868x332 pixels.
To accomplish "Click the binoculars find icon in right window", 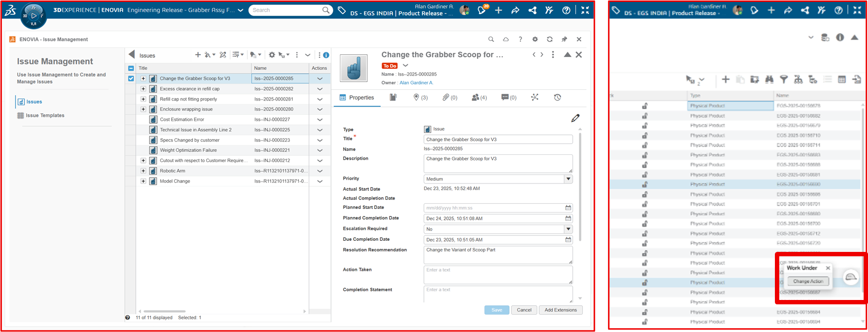I will coord(769,80).
